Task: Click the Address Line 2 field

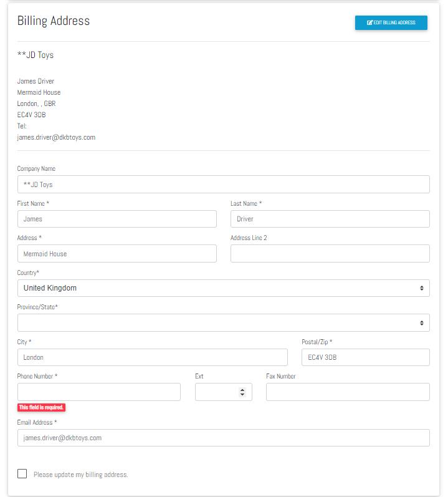Action: (x=330, y=254)
